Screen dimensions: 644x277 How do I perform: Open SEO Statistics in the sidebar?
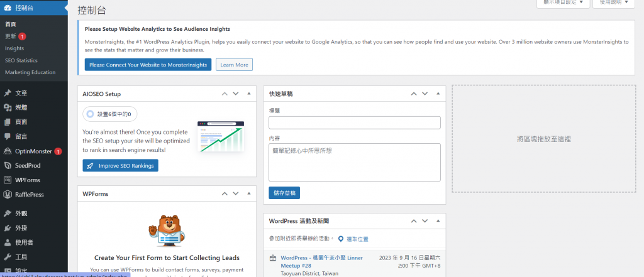(21, 60)
